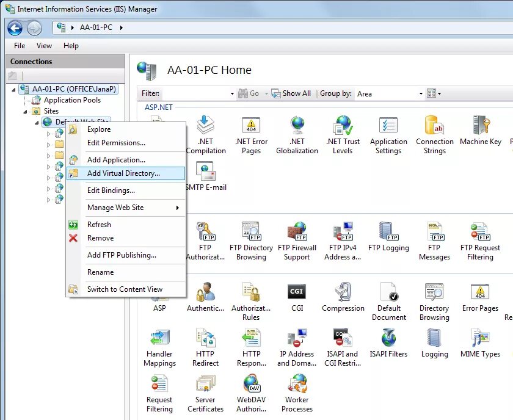Open the HTTP Response Headers feature
Image resolution: width=513 pixels, height=420 pixels.
[251, 347]
